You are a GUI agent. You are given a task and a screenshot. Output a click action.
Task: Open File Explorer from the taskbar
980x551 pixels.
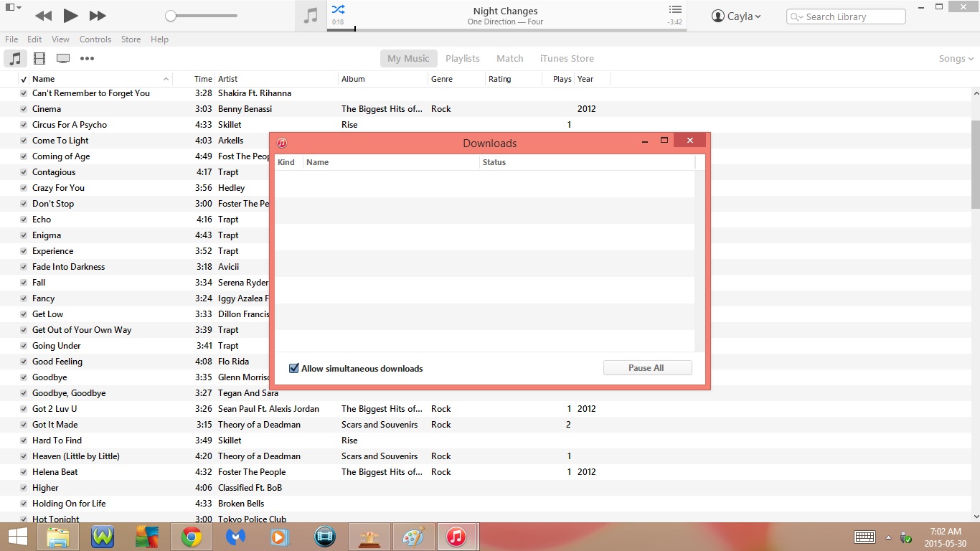tap(57, 537)
